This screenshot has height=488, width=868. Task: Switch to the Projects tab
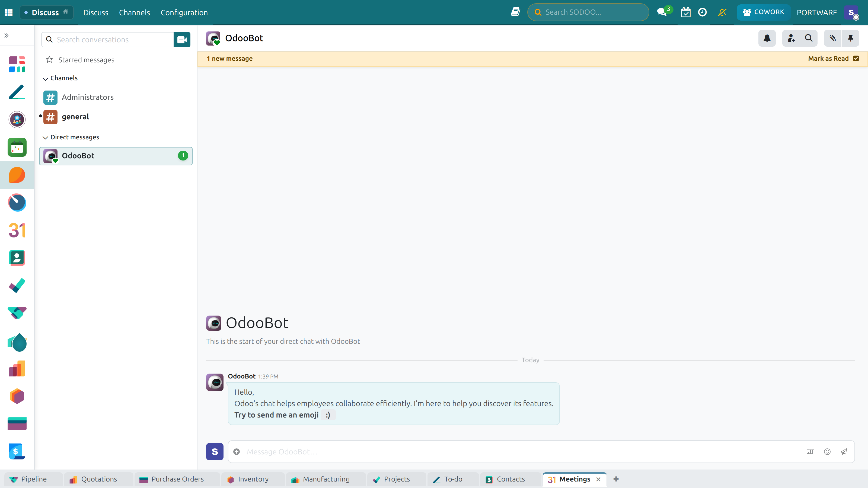pyautogui.click(x=397, y=479)
